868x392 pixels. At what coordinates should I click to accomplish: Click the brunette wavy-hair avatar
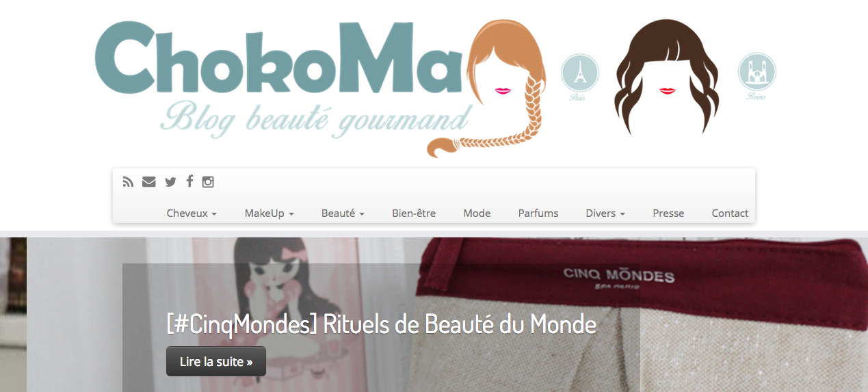pos(667,76)
